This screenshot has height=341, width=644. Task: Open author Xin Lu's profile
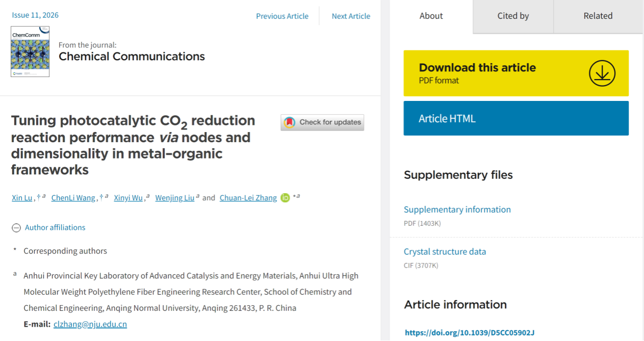click(x=22, y=198)
